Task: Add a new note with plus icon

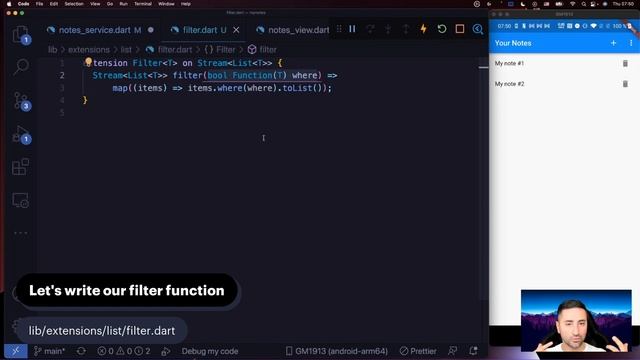Action: [613, 43]
